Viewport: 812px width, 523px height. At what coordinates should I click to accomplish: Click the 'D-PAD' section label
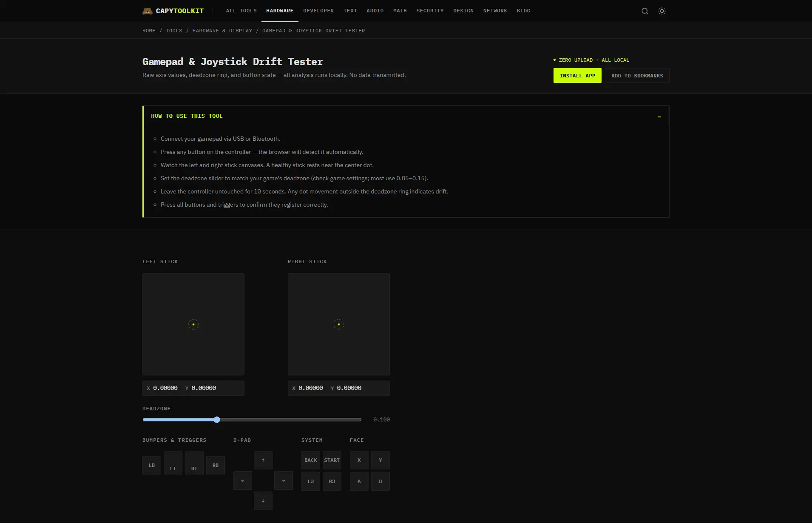coord(242,440)
